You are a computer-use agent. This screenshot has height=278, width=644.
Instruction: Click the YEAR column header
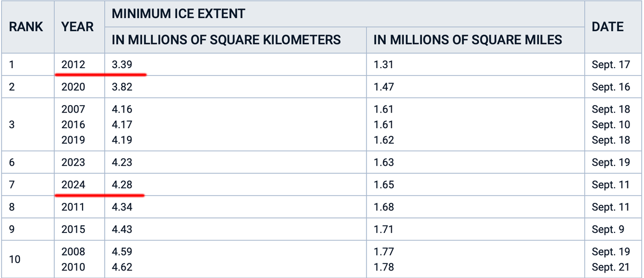78,27
